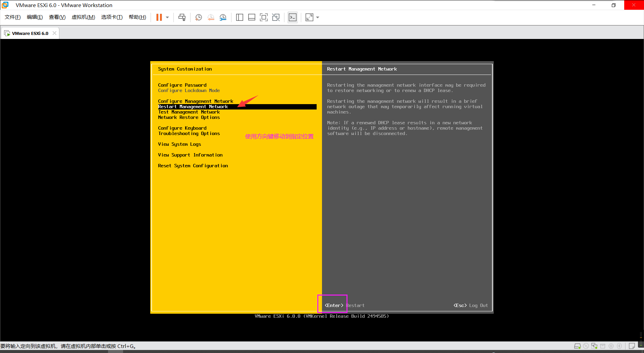
Task: Click the full screen mode icon
Action: point(264,17)
